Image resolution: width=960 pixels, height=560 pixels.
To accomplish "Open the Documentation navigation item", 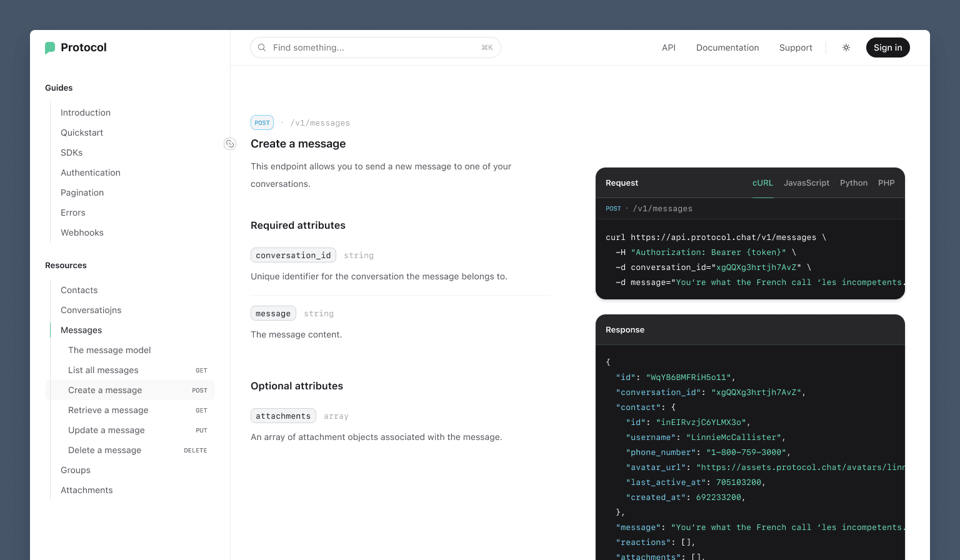I will 727,47.
